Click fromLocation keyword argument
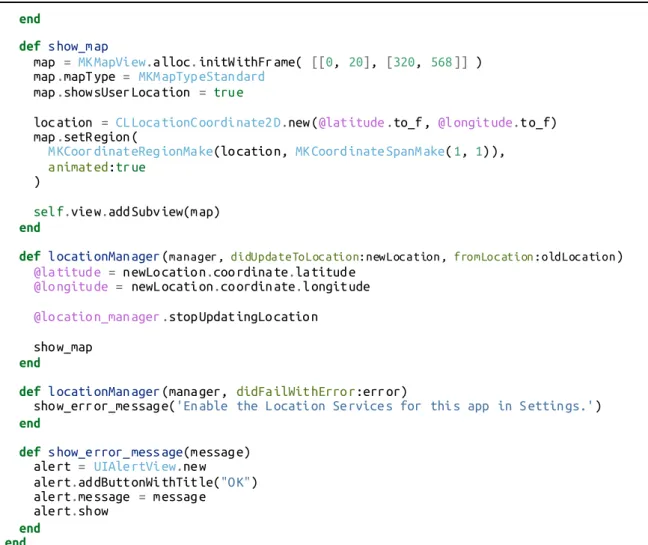The height and width of the screenshot is (545, 648). tap(493, 257)
